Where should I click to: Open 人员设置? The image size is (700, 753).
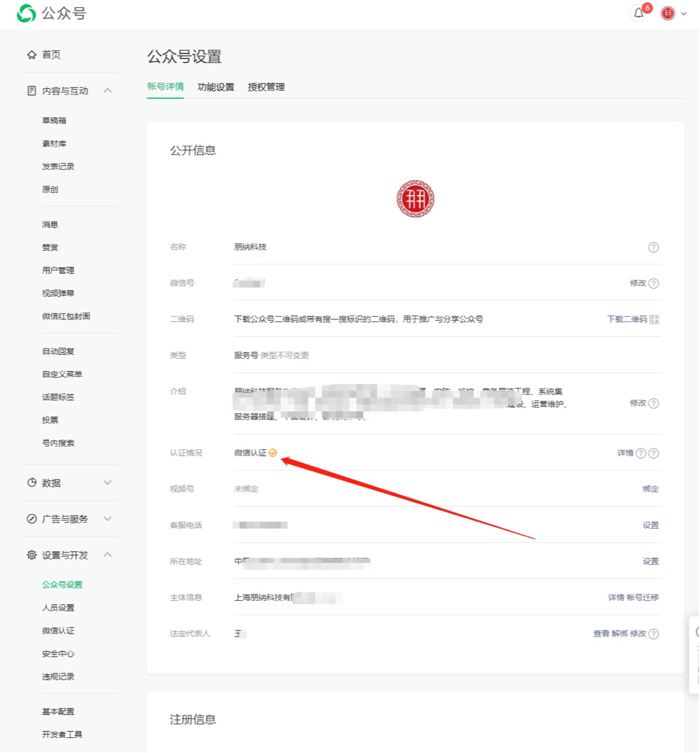pyautogui.click(x=58, y=608)
